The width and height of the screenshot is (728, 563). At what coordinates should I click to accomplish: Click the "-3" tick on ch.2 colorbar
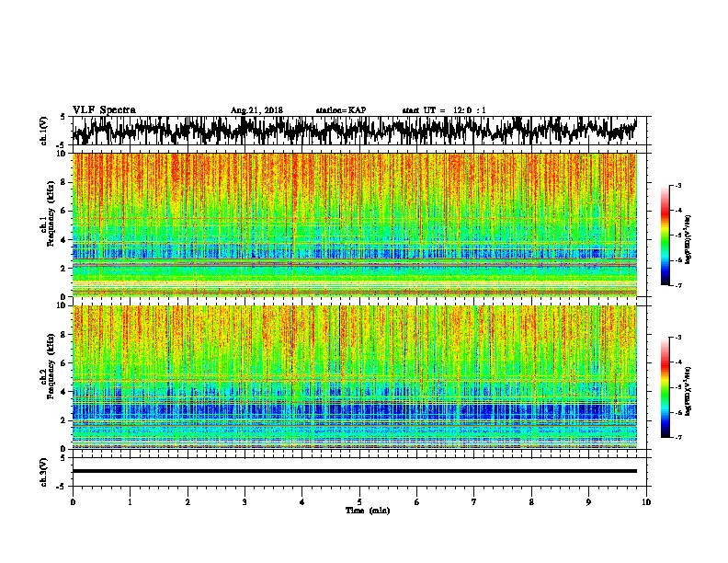[x=677, y=338]
